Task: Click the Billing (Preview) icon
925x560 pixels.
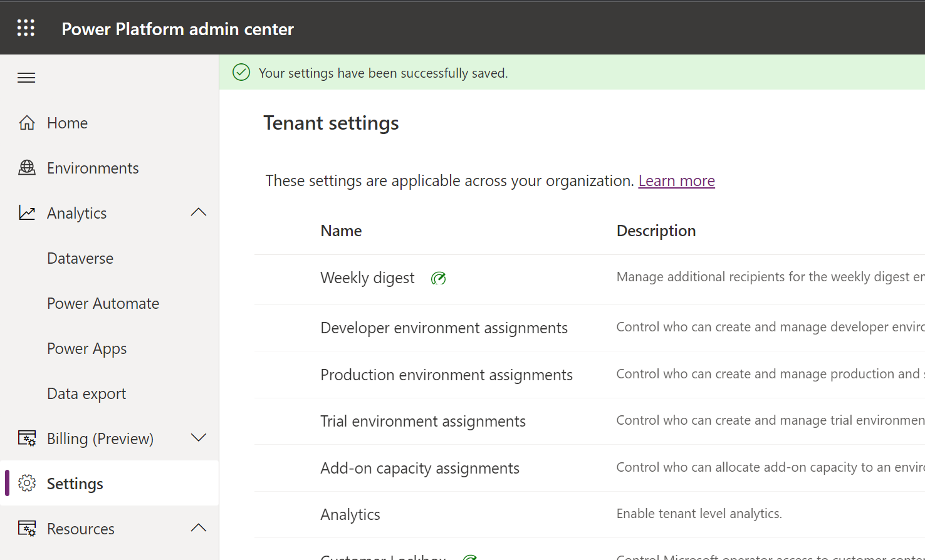Action: pyautogui.click(x=27, y=438)
